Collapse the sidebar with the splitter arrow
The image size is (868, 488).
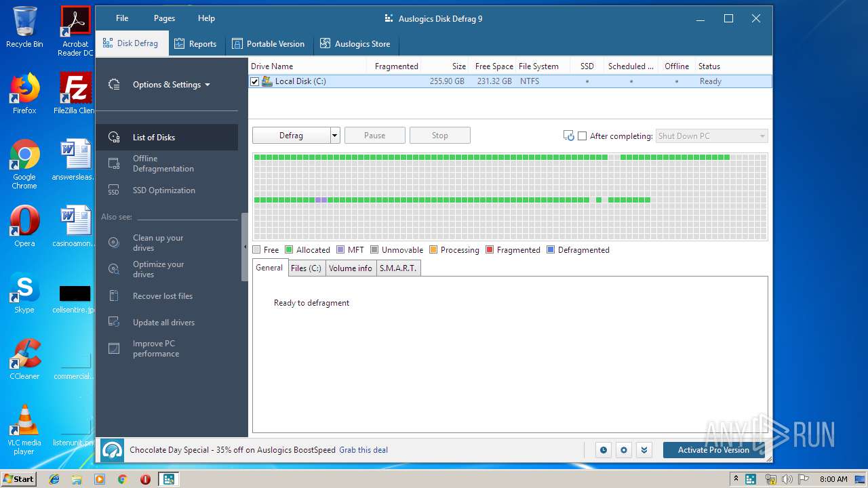245,247
